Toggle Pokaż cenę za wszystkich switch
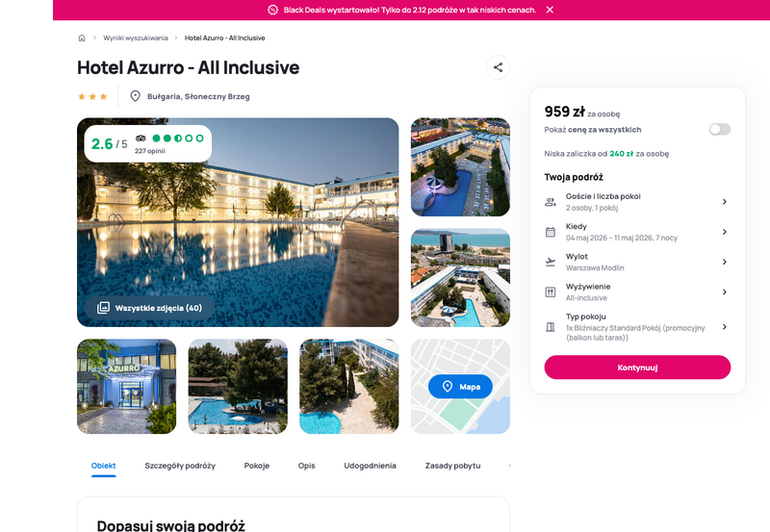The width and height of the screenshot is (770, 532). [x=719, y=129]
